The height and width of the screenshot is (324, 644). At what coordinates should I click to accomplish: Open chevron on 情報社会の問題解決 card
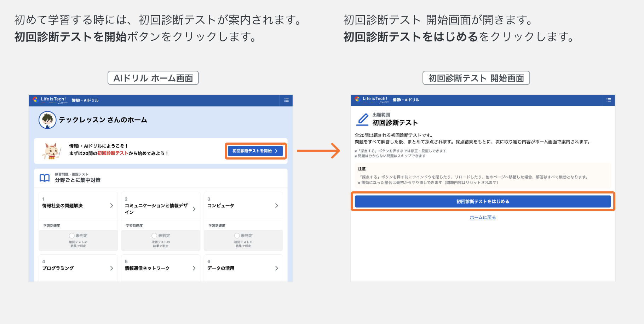pyautogui.click(x=111, y=206)
